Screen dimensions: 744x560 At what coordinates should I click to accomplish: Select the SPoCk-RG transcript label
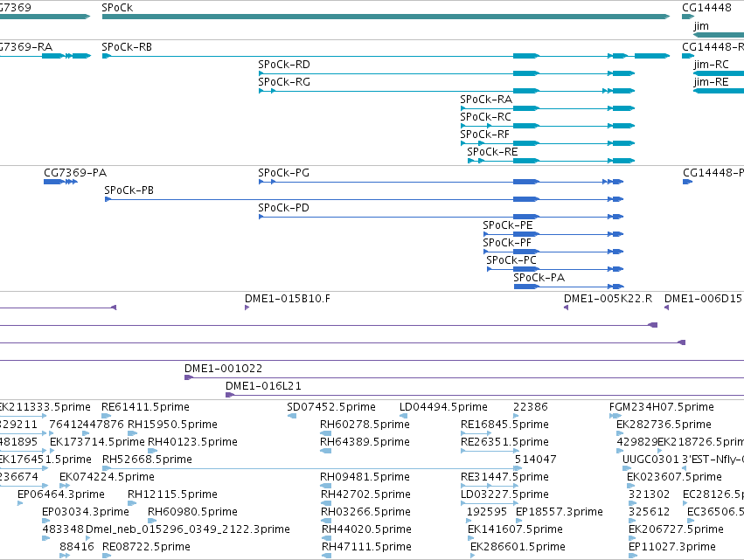(x=284, y=82)
